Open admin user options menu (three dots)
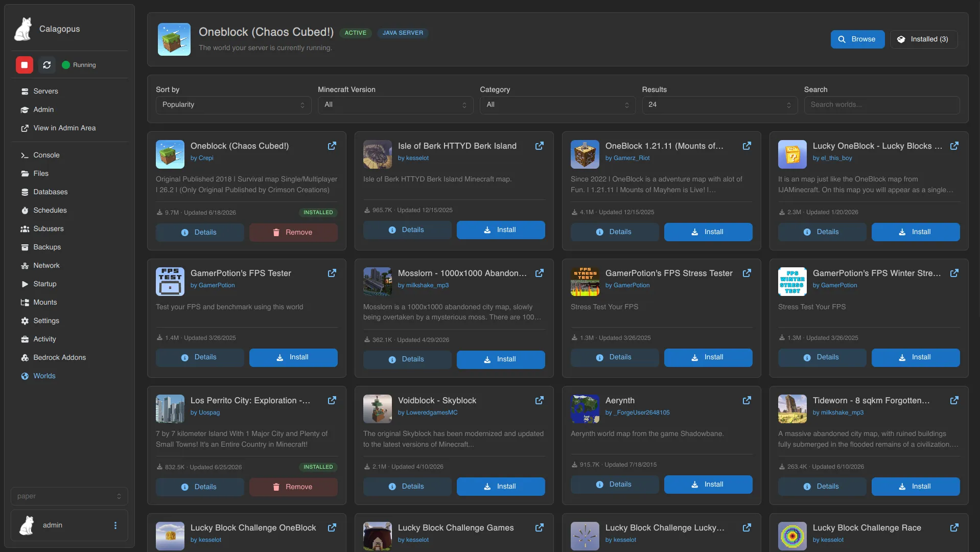 (x=115, y=525)
